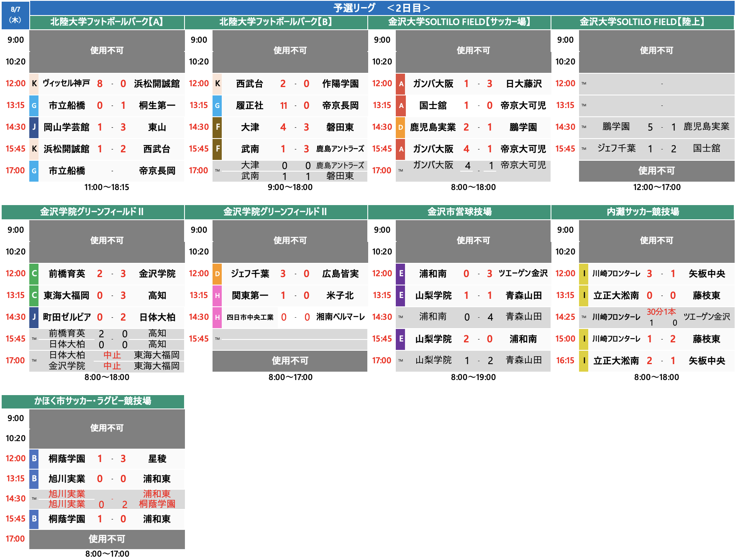Click the E group badge at 13:15 beside 山梨学院

400,295
